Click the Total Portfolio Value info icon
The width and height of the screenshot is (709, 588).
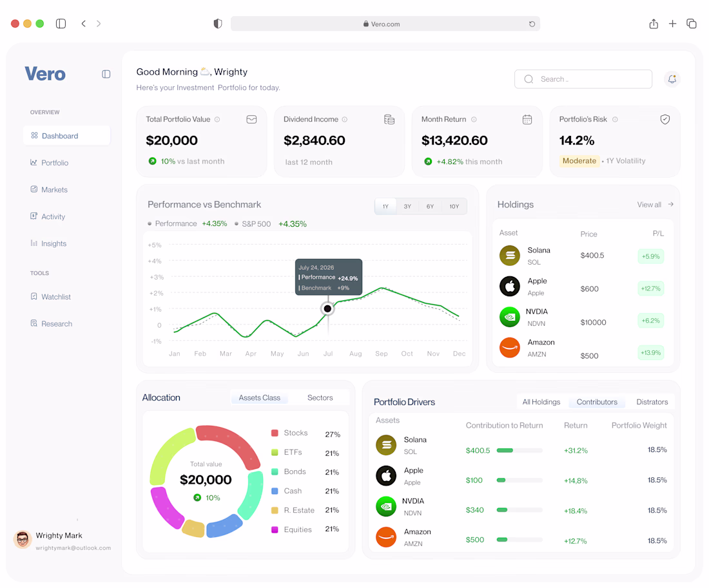pyautogui.click(x=217, y=119)
